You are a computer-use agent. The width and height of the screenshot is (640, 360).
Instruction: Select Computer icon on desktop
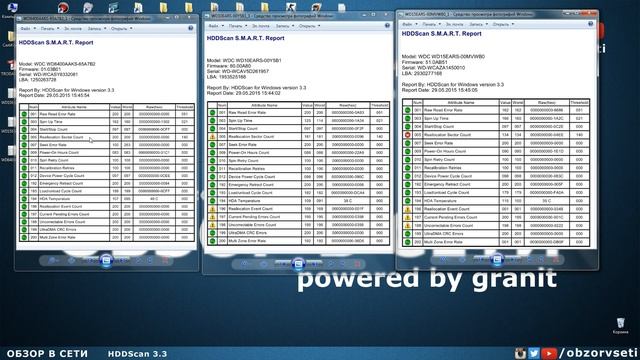[11, 10]
